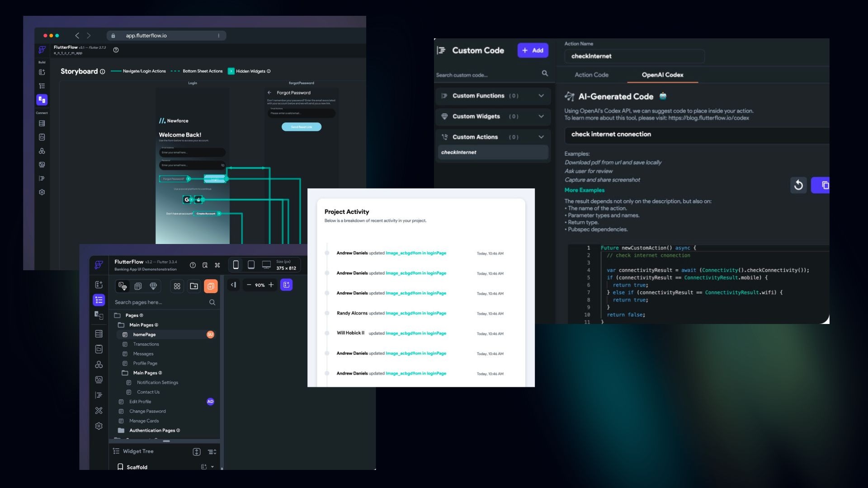Viewport: 868px width, 488px height.
Task: Select the theme diamond icon above page search
Action: click(x=153, y=286)
